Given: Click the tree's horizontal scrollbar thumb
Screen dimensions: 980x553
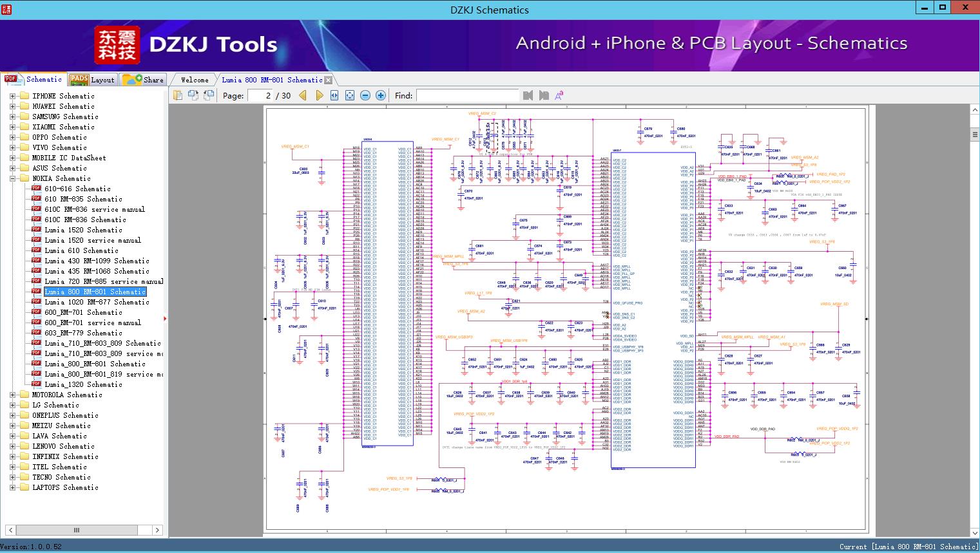Looking at the screenshot, I should pos(77,530).
